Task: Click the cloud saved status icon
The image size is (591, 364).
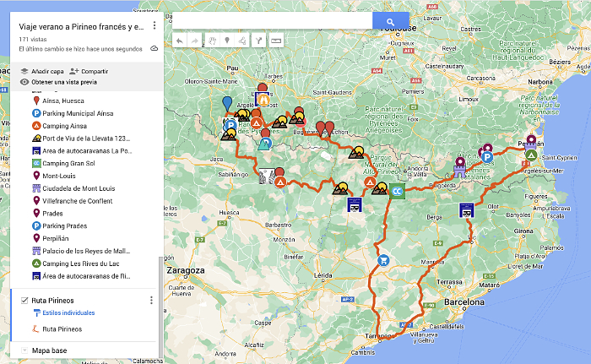Action: 154,49
